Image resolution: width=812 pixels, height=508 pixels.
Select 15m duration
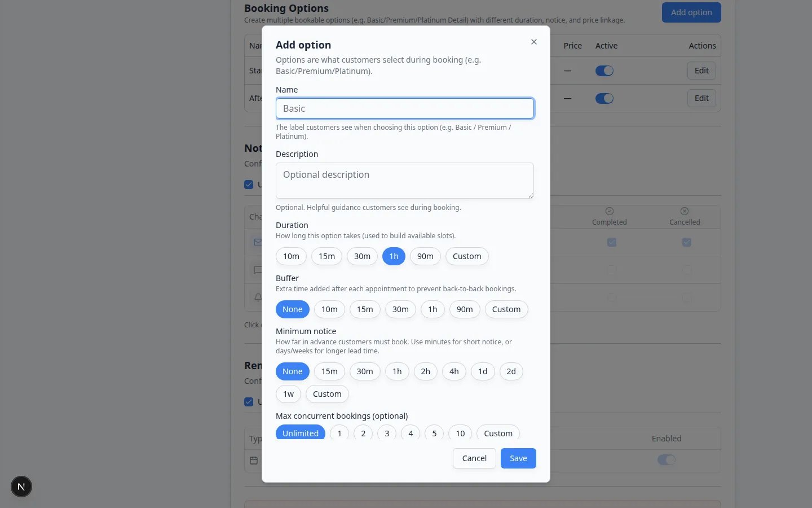click(x=326, y=256)
